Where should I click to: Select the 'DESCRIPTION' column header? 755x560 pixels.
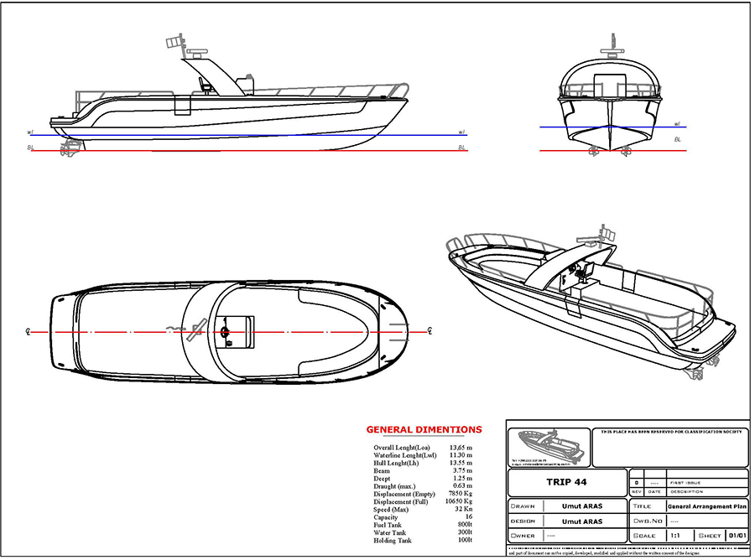point(686,492)
